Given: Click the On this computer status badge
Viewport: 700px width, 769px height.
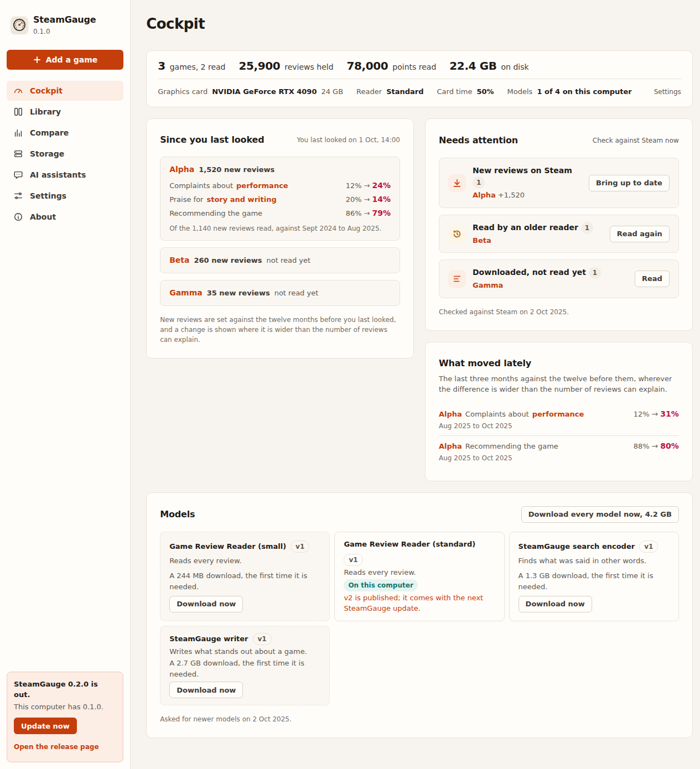Looking at the screenshot, I should coord(381,585).
